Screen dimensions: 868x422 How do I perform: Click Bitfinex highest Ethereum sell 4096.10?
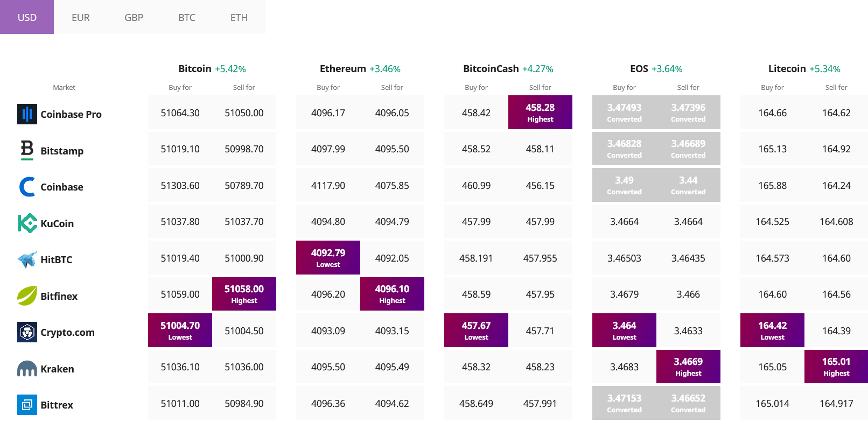point(392,294)
